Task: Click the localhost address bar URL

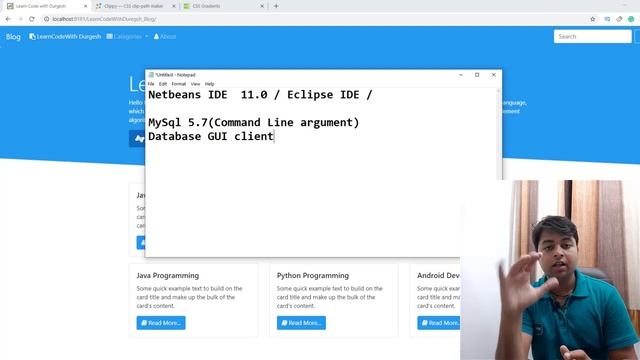Action: (x=104, y=19)
